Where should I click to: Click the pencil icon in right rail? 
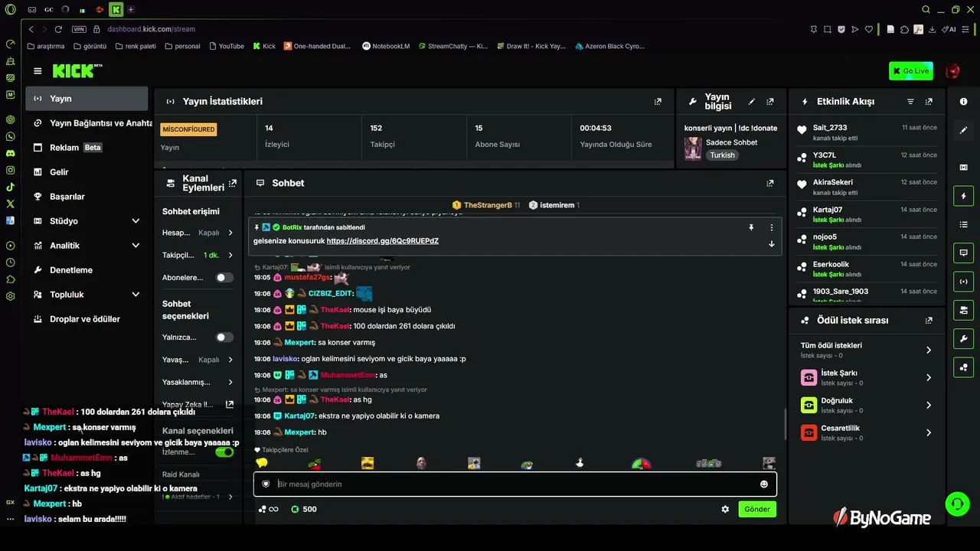[964, 130]
